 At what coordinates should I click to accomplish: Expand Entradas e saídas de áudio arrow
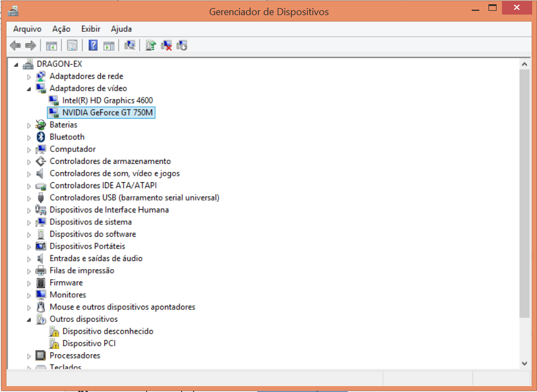pyautogui.click(x=29, y=259)
